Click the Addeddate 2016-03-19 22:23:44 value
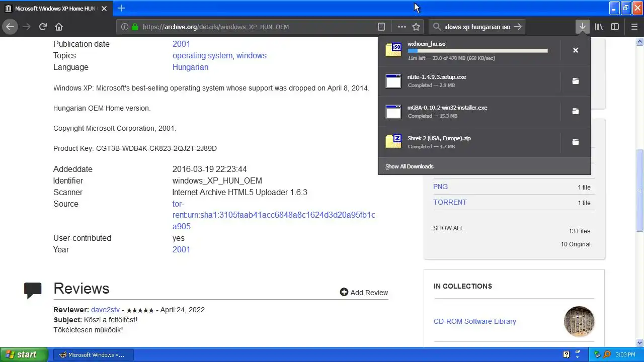Image resolution: width=644 pixels, height=362 pixels. click(209, 169)
